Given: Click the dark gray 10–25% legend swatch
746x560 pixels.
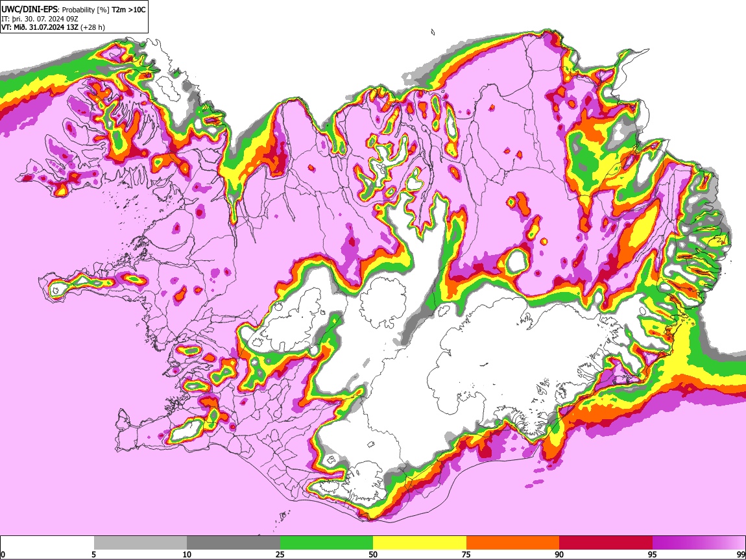Looking at the screenshot, I should pos(234,542).
